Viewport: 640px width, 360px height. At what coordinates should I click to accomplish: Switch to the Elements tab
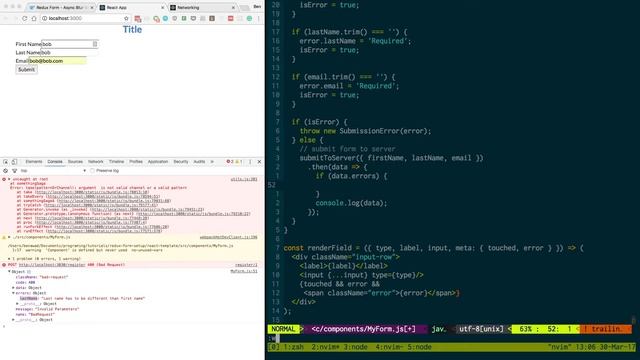(x=34, y=162)
